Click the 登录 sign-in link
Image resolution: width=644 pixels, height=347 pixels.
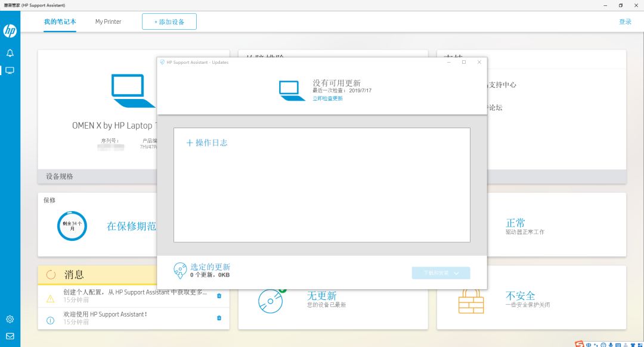[625, 21]
